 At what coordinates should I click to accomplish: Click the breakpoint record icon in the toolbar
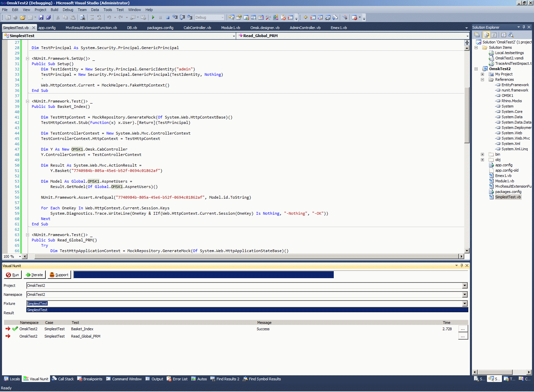point(354,17)
